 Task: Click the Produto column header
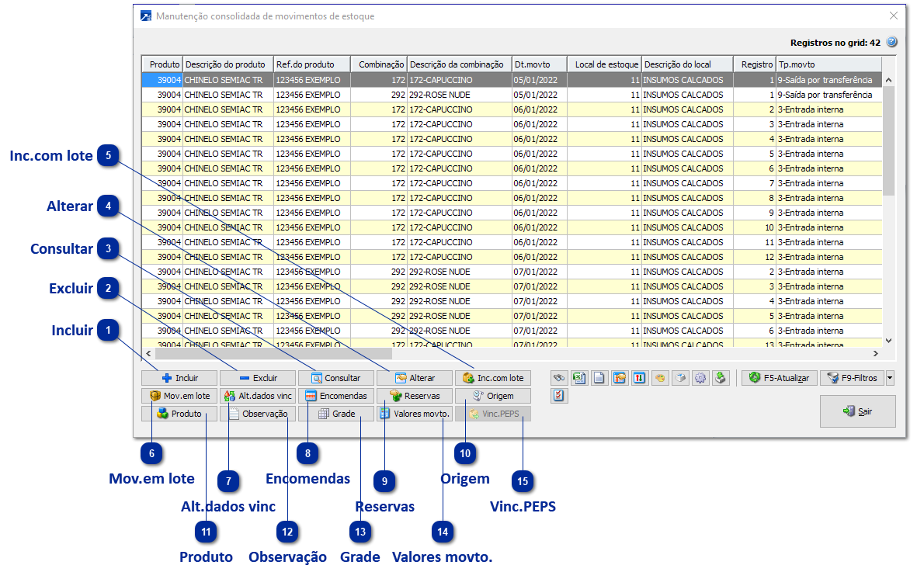pos(162,64)
